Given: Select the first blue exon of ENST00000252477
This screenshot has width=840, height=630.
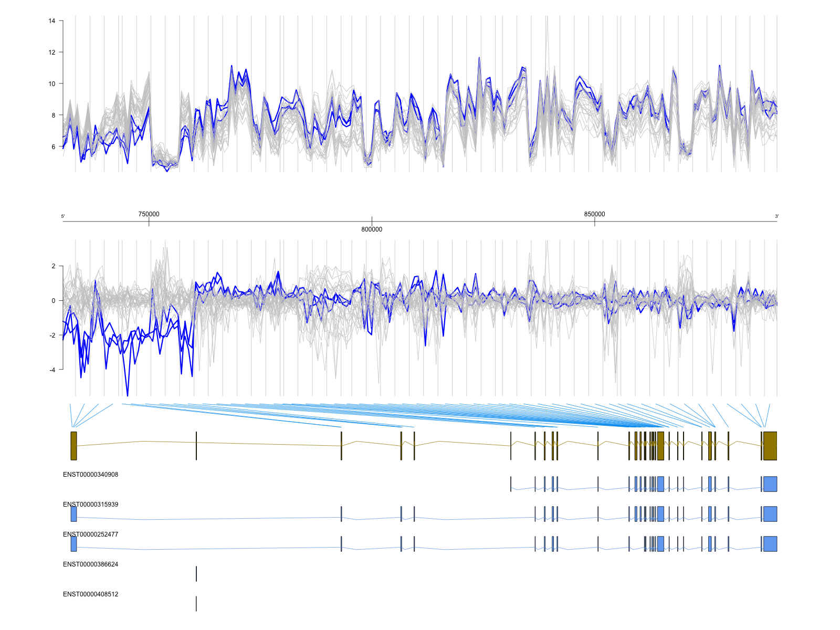Looking at the screenshot, I should click(74, 544).
